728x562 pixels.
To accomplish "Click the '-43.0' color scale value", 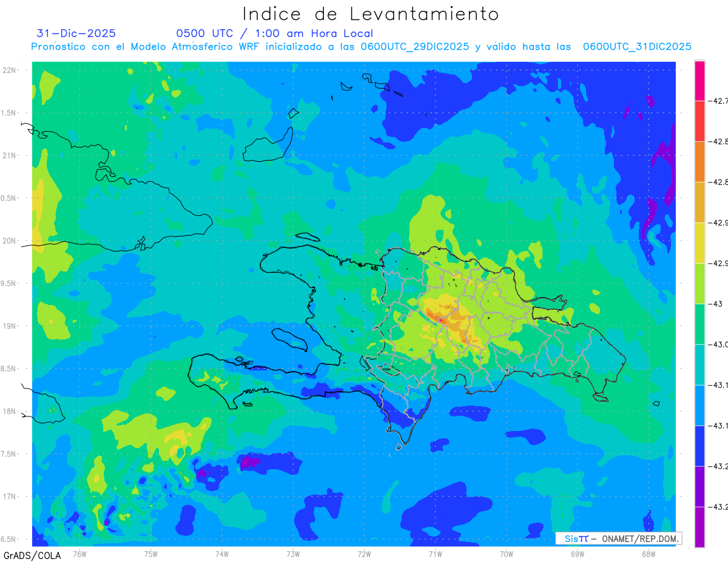I will pyautogui.click(x=719, y=344).
